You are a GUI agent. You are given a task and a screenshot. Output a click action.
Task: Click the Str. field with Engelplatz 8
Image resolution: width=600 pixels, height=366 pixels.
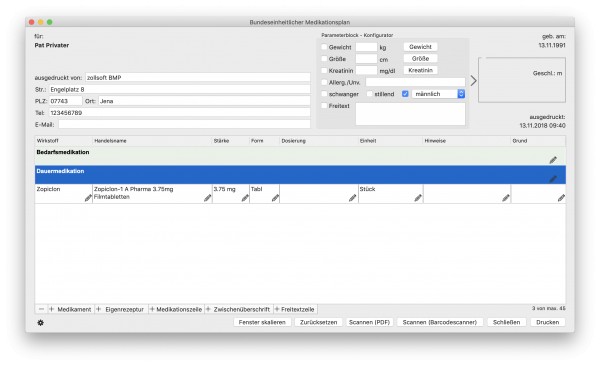(x=179, y=89)
